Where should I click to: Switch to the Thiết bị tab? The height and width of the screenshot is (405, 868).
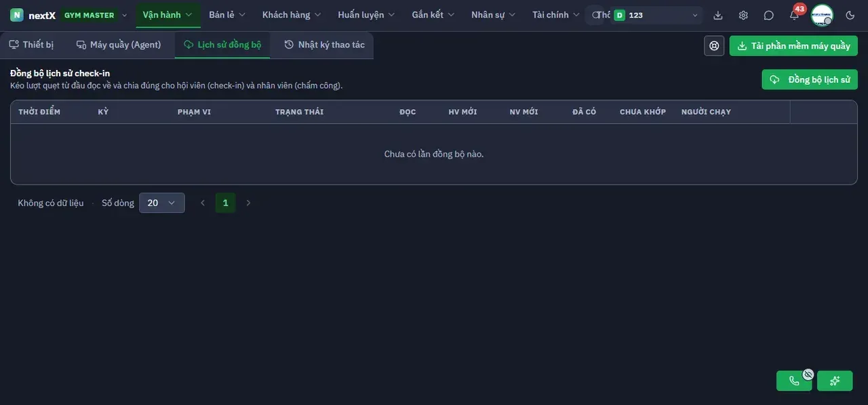point(31,45)
